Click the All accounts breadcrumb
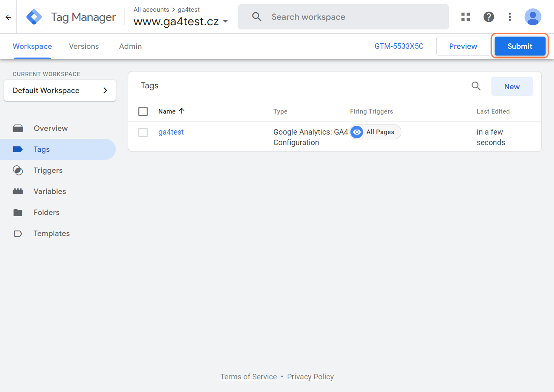Screen dimensions: 554x392 coord(151,10)
